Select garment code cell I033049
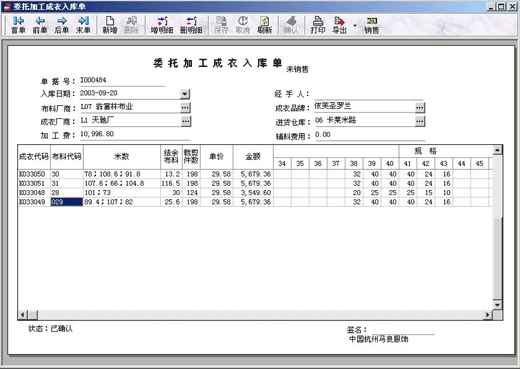This screenshot has height=369, width=520. point(34,202)
